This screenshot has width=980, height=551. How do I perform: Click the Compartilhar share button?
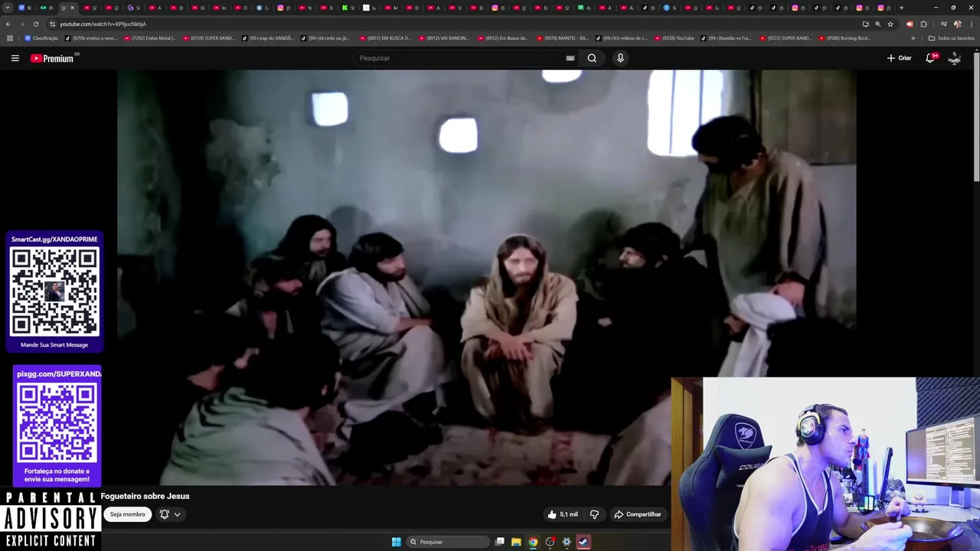pos(637,514)
